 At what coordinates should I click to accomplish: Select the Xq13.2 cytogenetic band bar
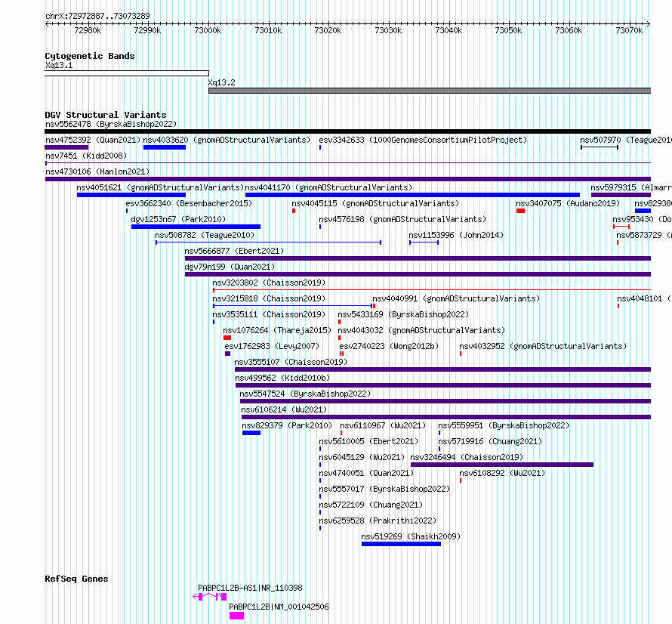click(x=430, y=91)
